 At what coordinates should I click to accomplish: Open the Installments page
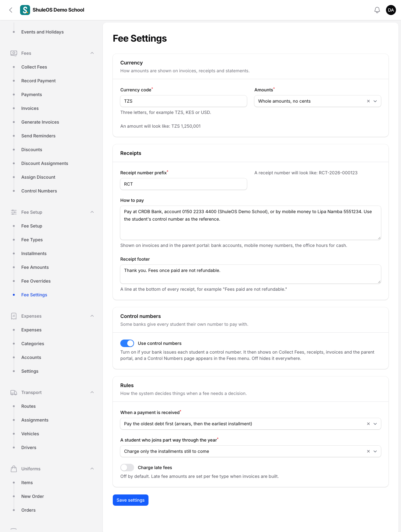click(x=34, y=253)
